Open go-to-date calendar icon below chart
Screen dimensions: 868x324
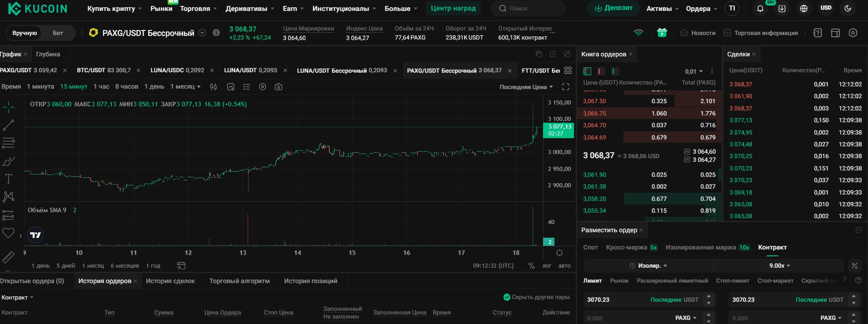(181, 266)
